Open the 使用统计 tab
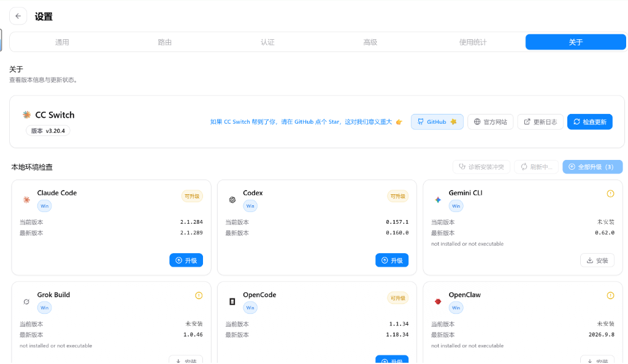The height and width of the screenshot is (364, 628). coord(473,42)
